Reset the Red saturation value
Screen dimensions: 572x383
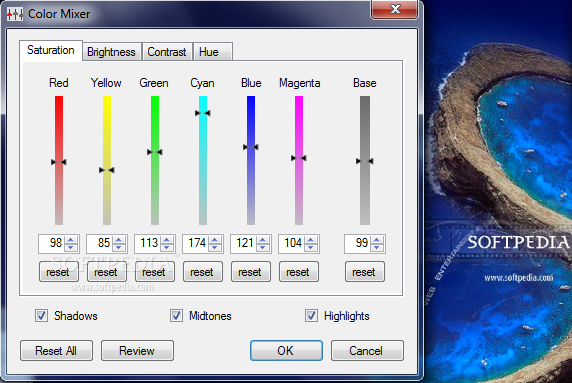tap(59, 272)
